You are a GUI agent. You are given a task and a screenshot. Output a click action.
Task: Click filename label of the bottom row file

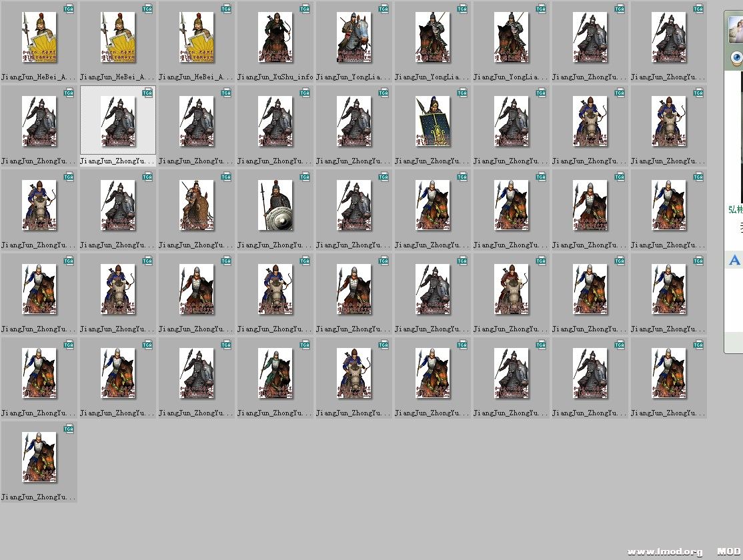39,497
